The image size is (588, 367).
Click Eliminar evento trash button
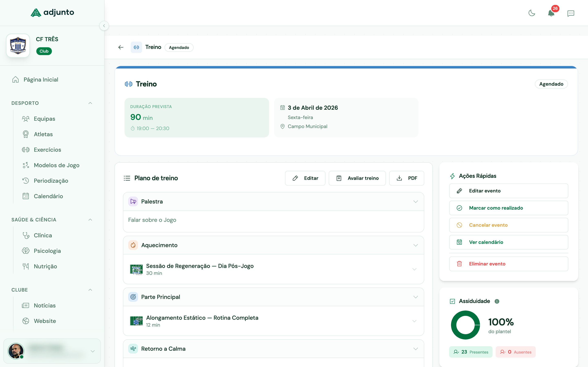(x=508, y=264)
